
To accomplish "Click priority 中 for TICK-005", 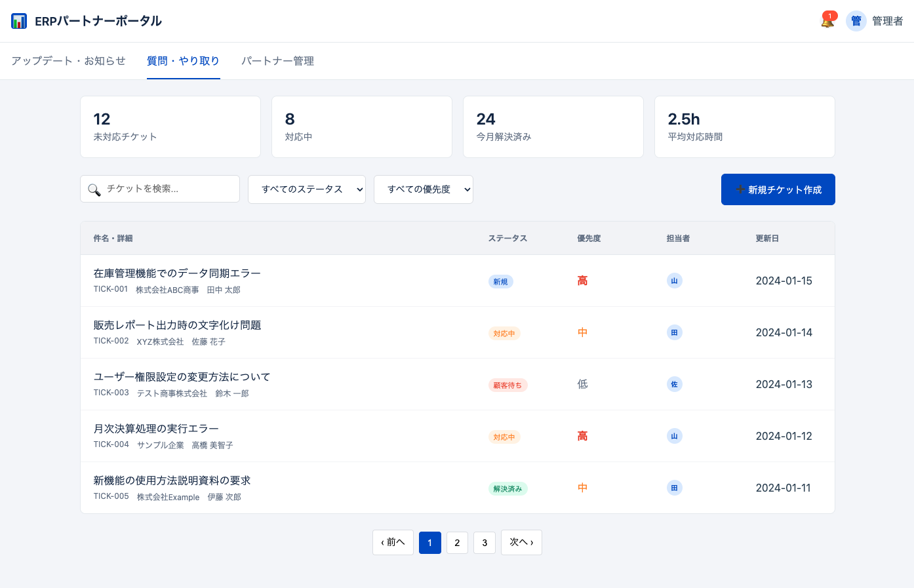I will point(582,488).
